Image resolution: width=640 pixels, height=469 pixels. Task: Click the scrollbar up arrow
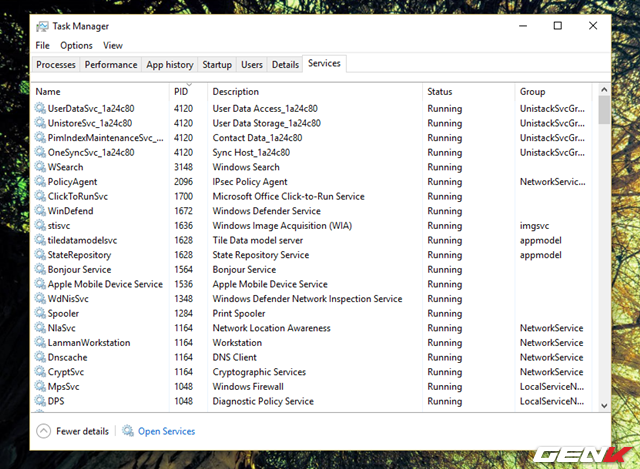click(604, 89)
